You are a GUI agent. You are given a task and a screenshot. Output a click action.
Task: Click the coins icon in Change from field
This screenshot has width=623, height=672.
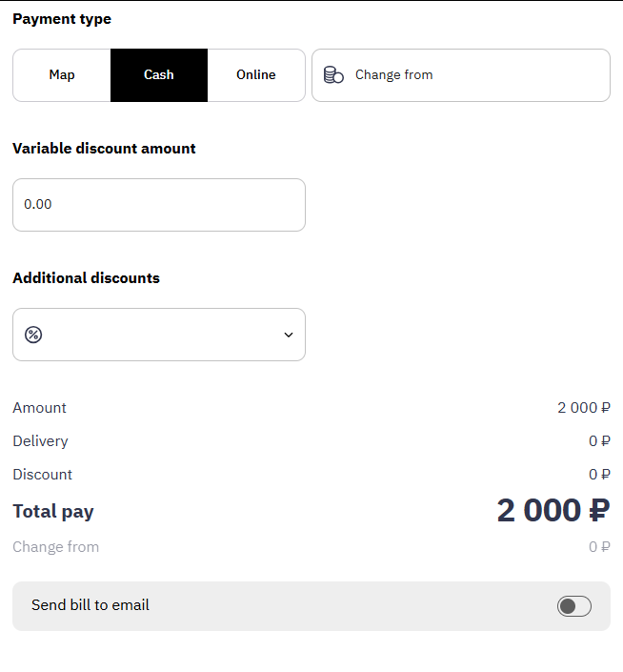[x=333, y=75]
